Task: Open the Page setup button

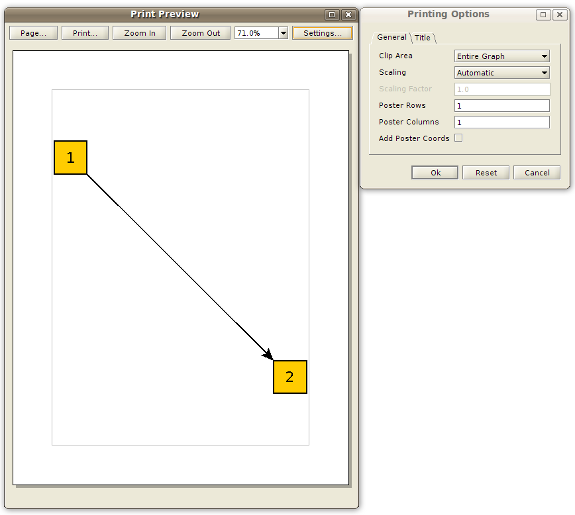Action: pyautogui.click(x=33, y=33)
